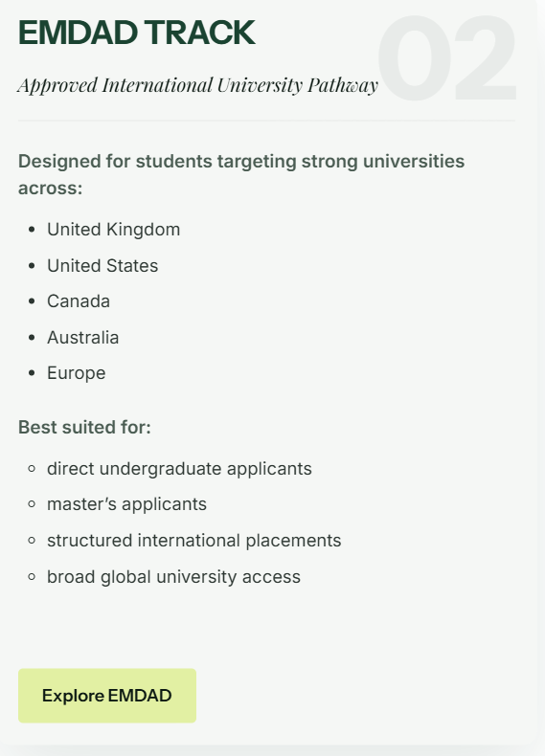Click the hollow bullet beside master's applicants
Image resolution: width=545 pixels, height=756 pixels.
[x=32, y=504]
